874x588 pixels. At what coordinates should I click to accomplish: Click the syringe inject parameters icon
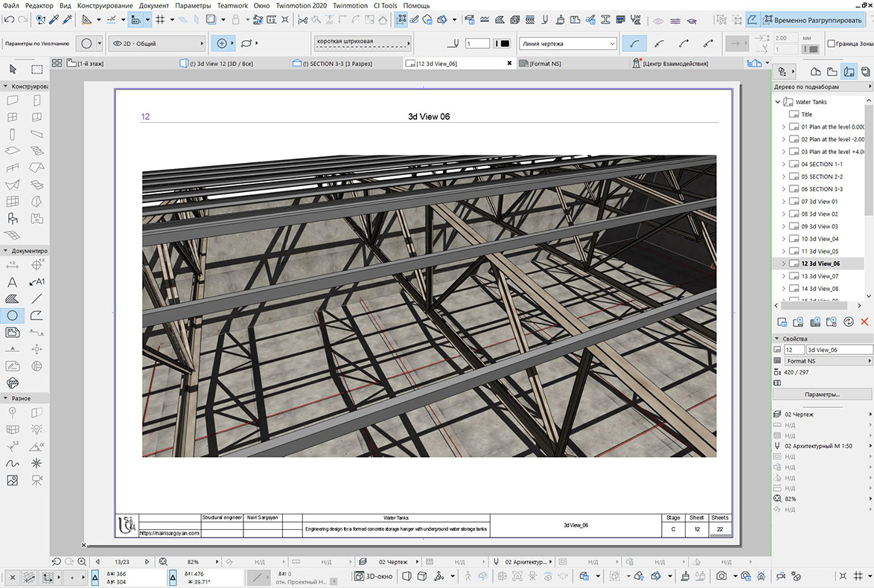pos(68,19)
